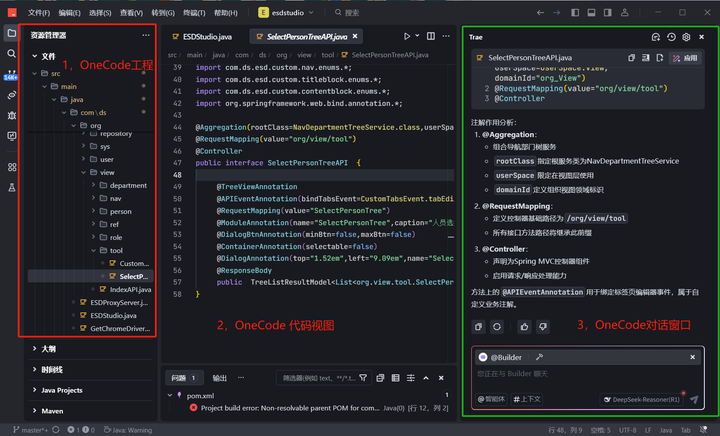The width and height of the screenshot is (720, 436).
Task: Send the message in Trae chat
Action: tap(694, 400)
